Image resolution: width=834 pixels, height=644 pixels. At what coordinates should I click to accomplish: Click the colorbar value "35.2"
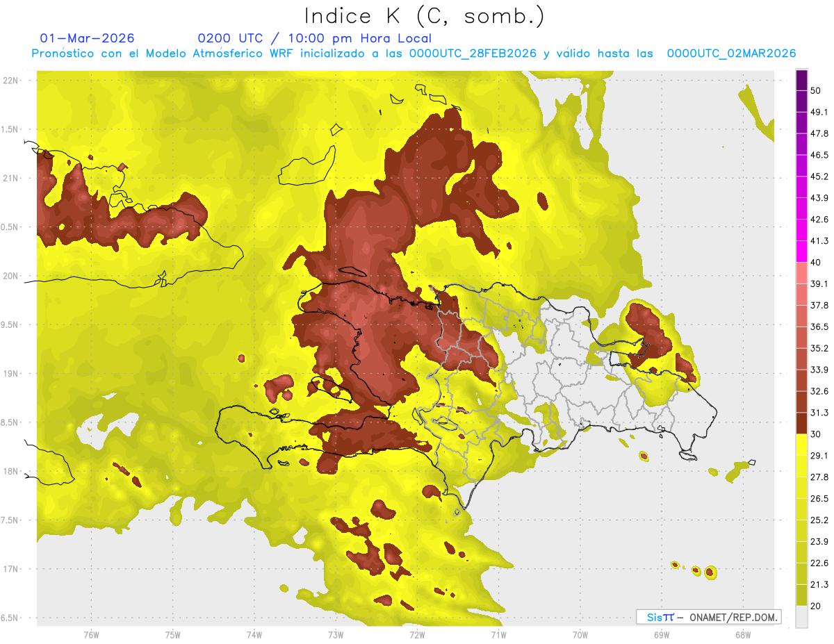[x=819, y=348]
